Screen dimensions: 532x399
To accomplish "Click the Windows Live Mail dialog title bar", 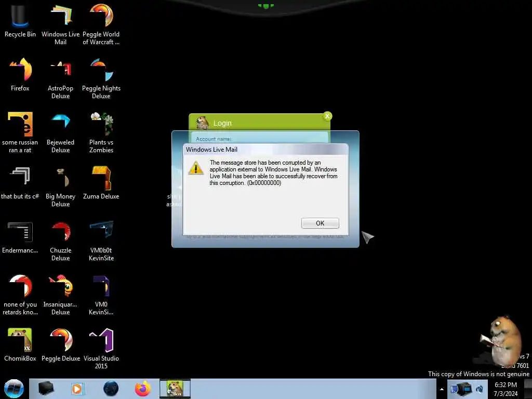I will point(265,149).
